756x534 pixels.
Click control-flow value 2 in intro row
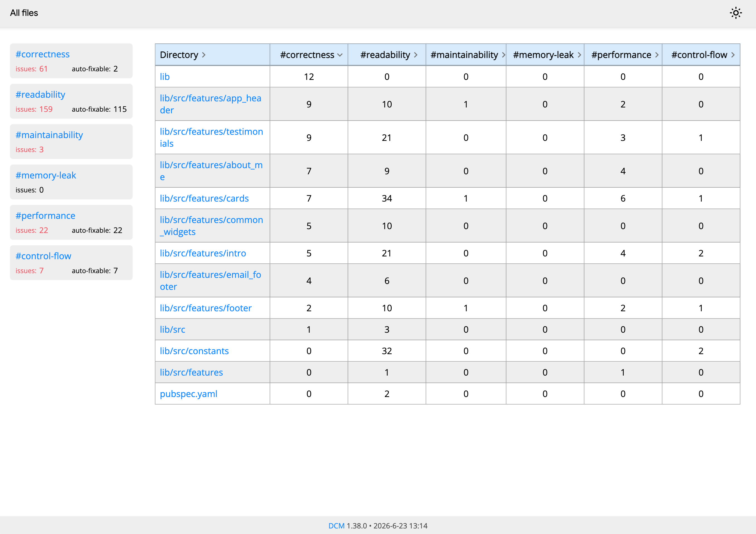coord(701,253)
